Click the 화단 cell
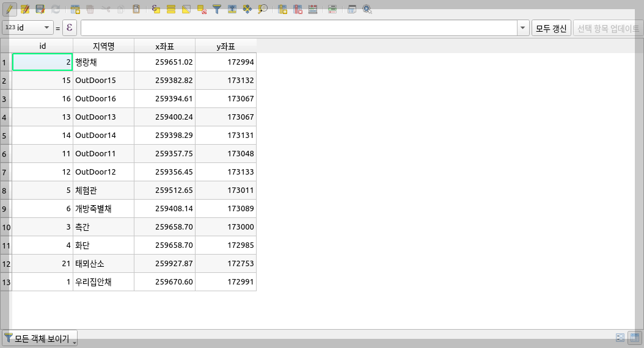 [x=103, y=245]
